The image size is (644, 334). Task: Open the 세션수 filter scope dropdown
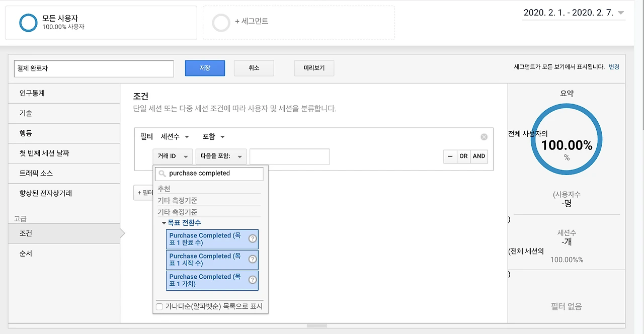(175, 137)
